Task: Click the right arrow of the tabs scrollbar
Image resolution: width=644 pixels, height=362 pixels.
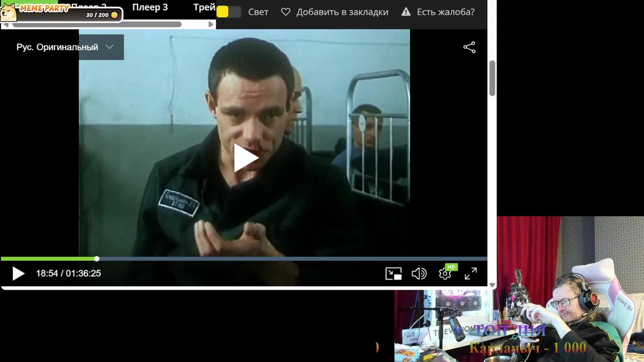Action: coord(211,24)
